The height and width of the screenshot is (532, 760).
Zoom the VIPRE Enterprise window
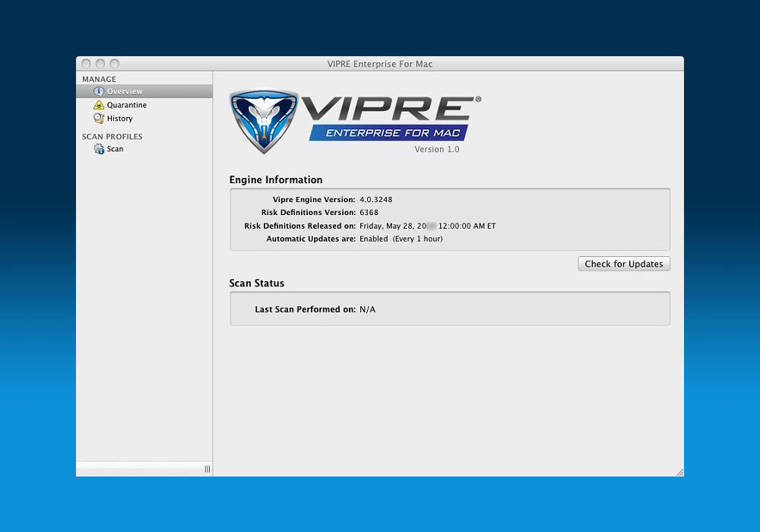(115, 64)
